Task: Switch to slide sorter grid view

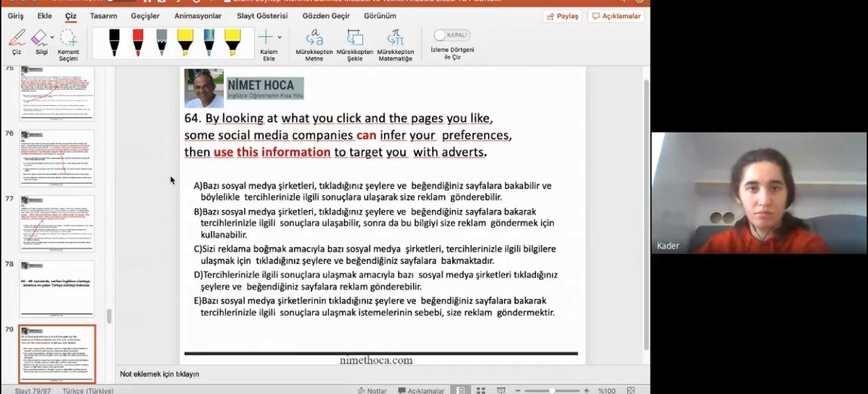Action: (481, 390)
